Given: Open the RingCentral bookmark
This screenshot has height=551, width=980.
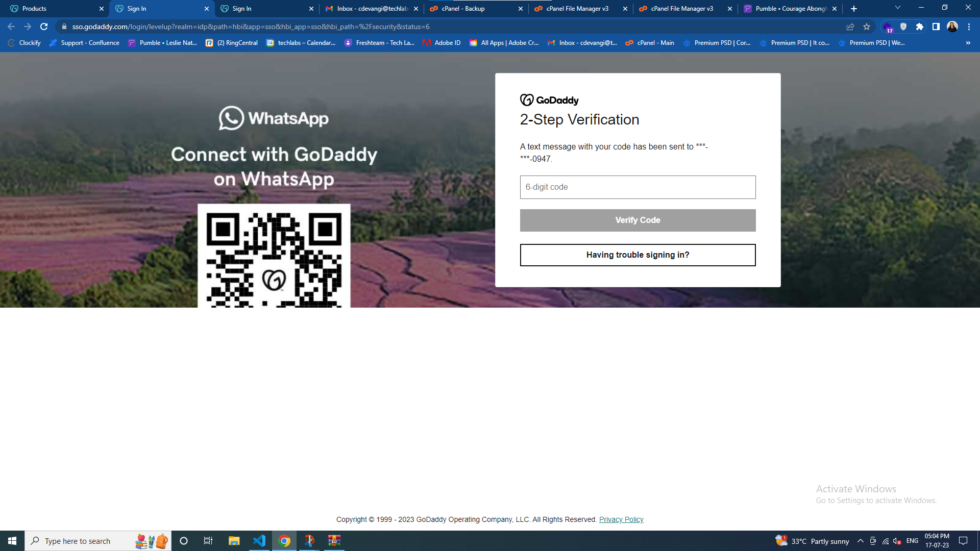Looking at the screenshot, I should click(x=232, y=43).
